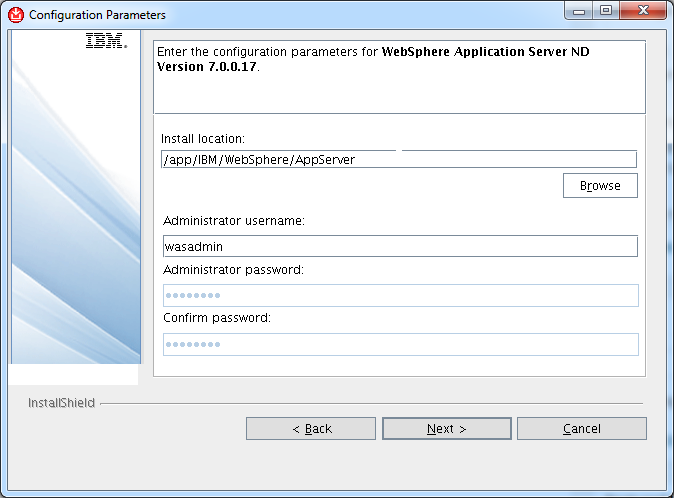Minimize the Configuration Parameters window

tap(579, 11)
